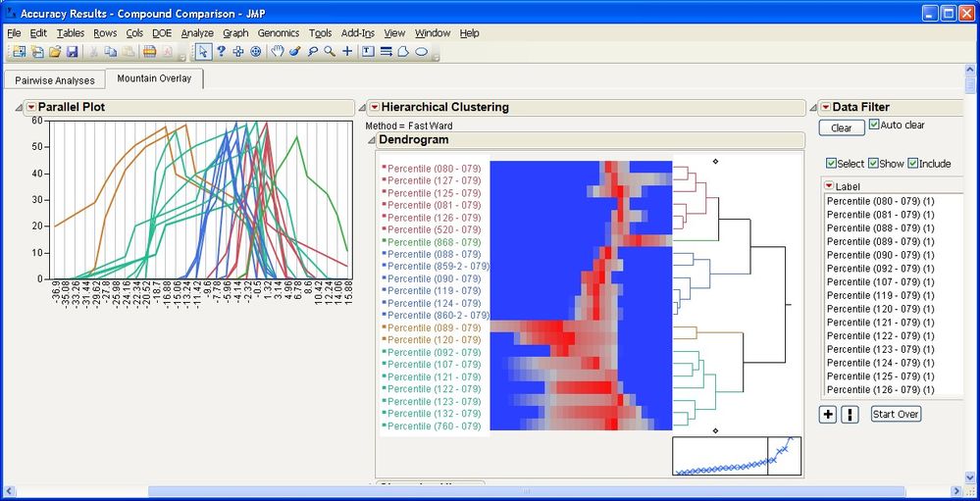980x501 pixels.
Task: Click the Copy icon in toolbar
Action: point(111,52)
